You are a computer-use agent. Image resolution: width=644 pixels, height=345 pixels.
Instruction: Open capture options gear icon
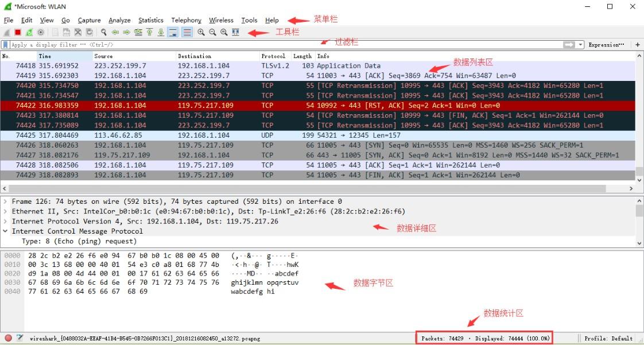(x=41, y=33)
